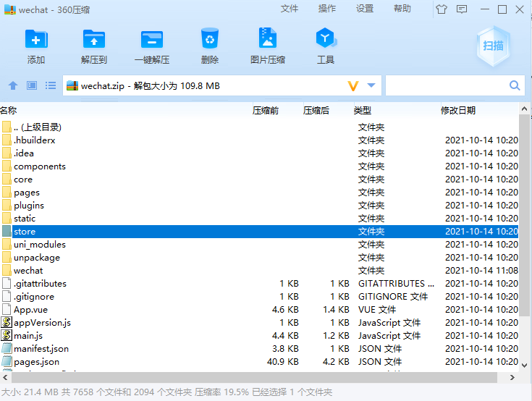This screenshot has width=532, height=401.
Task: Switch to icon view mode
Action: 31,85
